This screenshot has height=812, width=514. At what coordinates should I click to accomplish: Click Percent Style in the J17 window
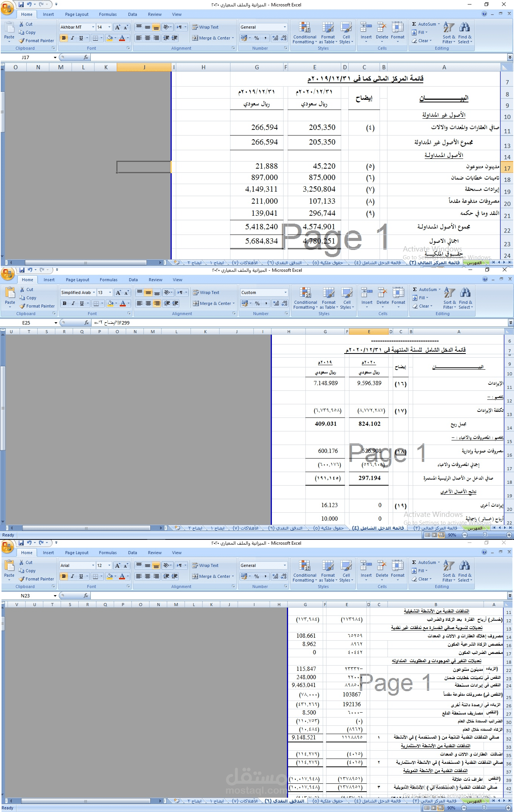pyautogui.click(x=257, y=38)
